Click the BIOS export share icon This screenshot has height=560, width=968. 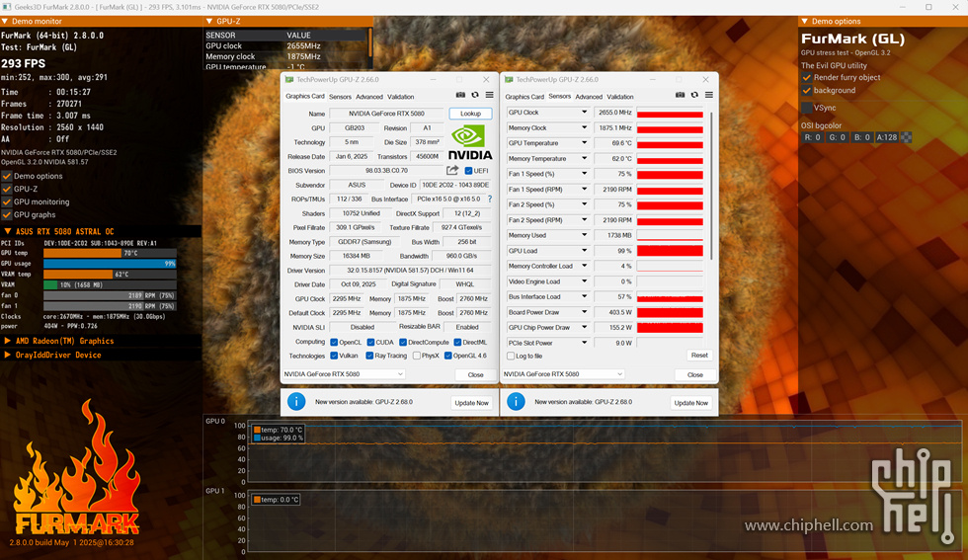pos(452,171)
